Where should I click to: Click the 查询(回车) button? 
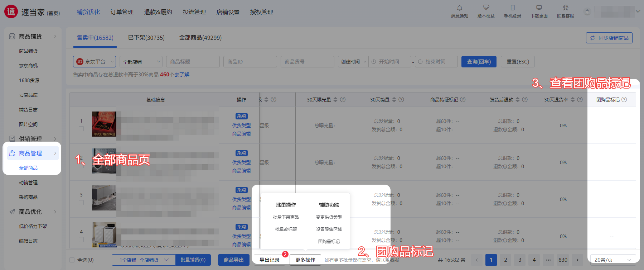pyautogui.click(x=479, y=62)
